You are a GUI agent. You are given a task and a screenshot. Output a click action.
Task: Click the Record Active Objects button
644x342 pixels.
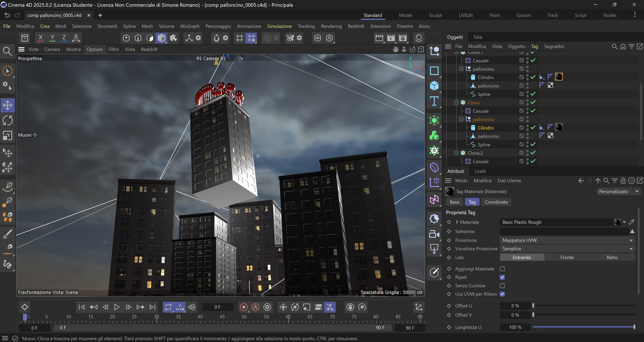tap(244, 307)
